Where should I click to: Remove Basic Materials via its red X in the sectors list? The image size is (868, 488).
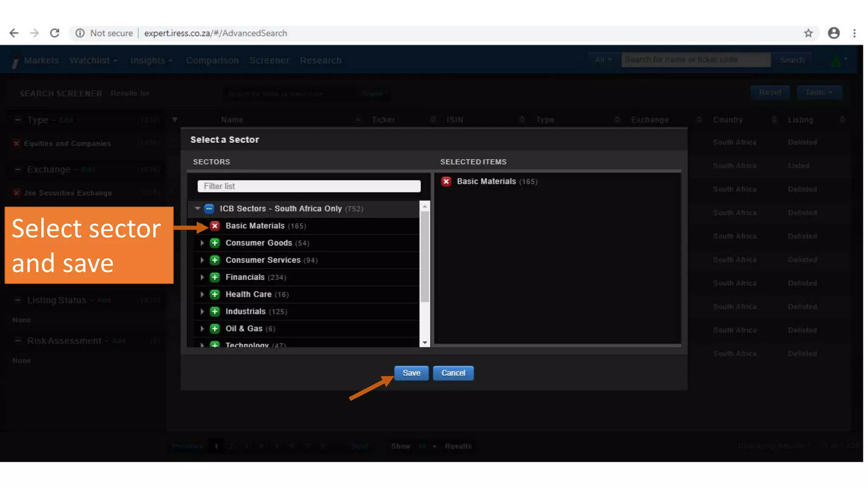[215, 226]
